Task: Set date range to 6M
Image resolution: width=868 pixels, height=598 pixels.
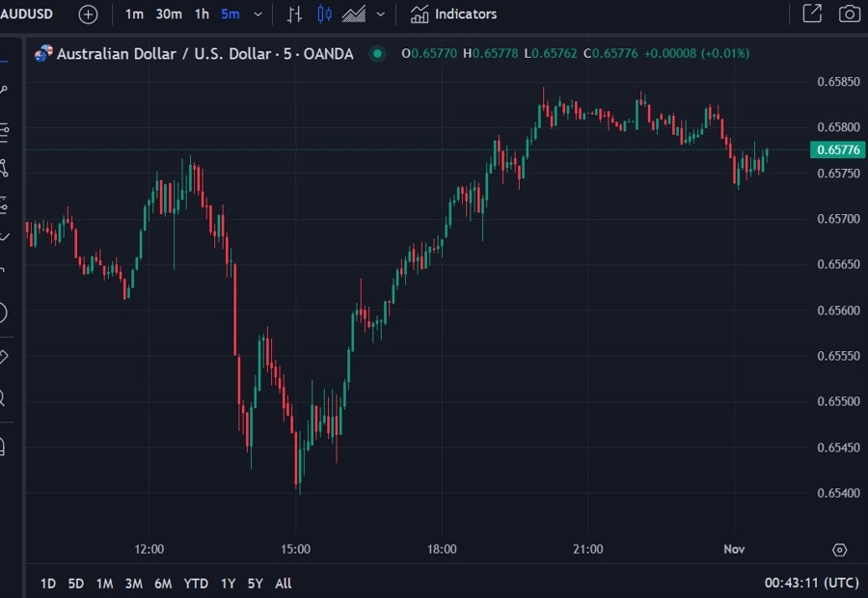Action: 163,584
